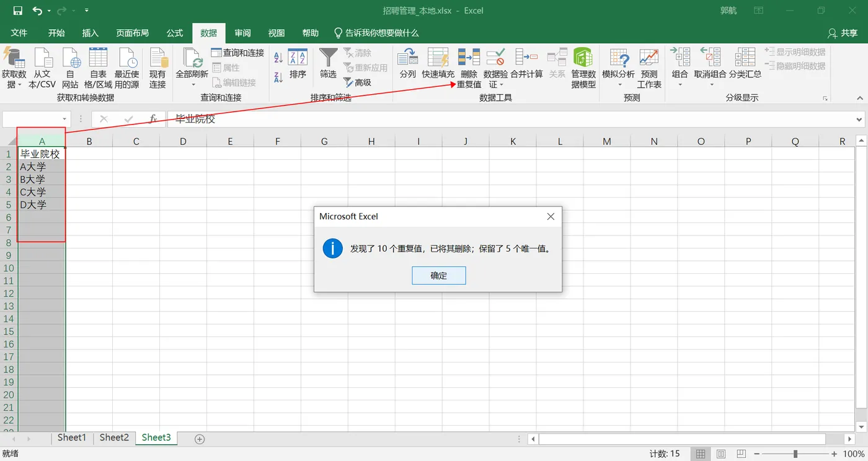Click 组合 group icon
This screenshot has width=868, height=461.
(x=680, y=58)
